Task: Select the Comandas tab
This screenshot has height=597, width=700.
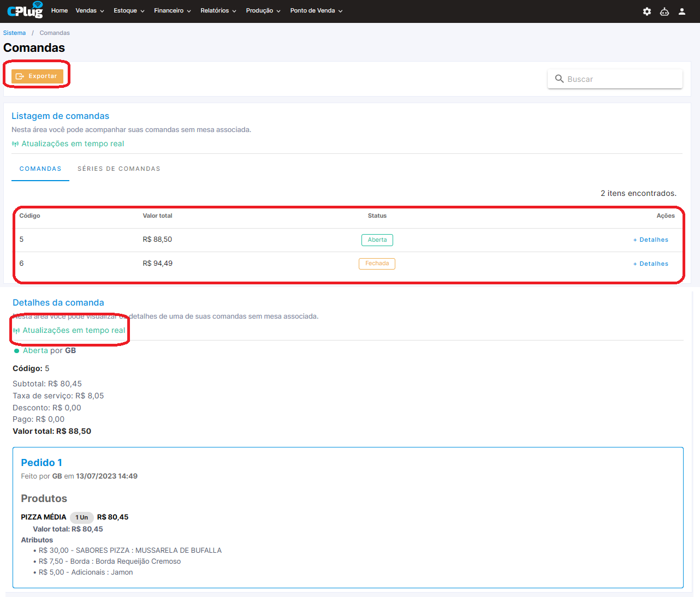Action: click(x=40, y=169)
